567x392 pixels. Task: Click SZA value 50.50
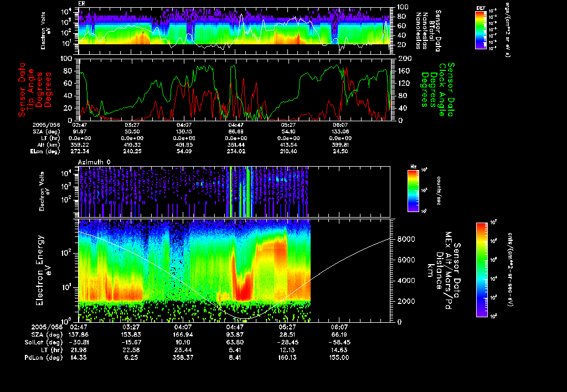pyautogui.click(x=132, y=132)
